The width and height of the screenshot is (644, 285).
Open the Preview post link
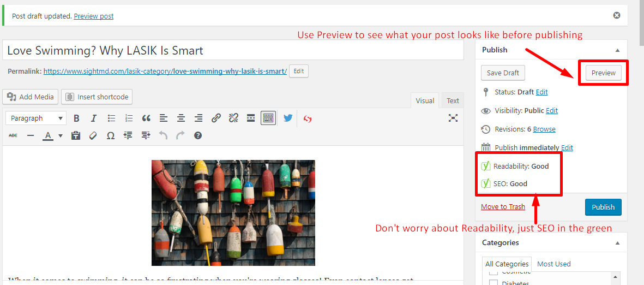pyautogui.click(x=94, y=16)
